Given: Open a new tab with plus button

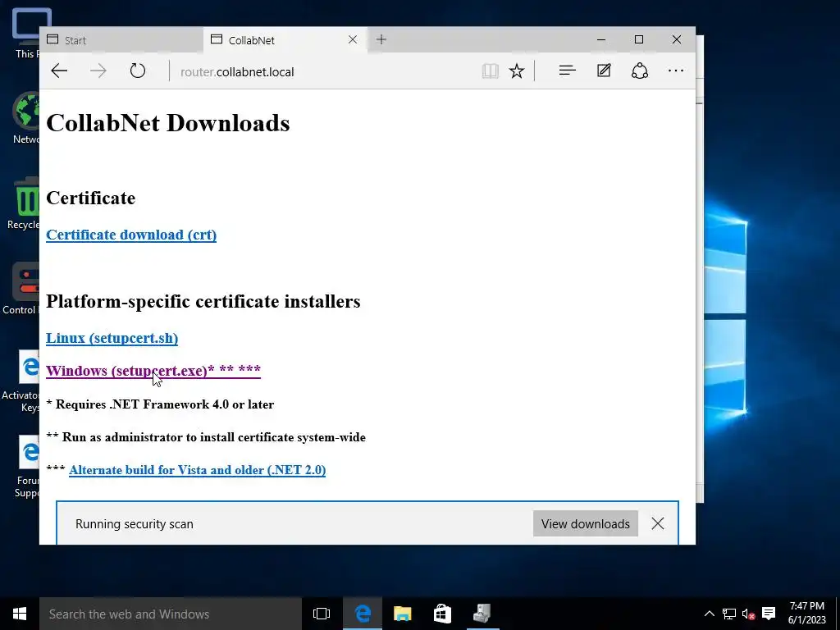Looking at the screenshot, I should (x=381, y=39).
